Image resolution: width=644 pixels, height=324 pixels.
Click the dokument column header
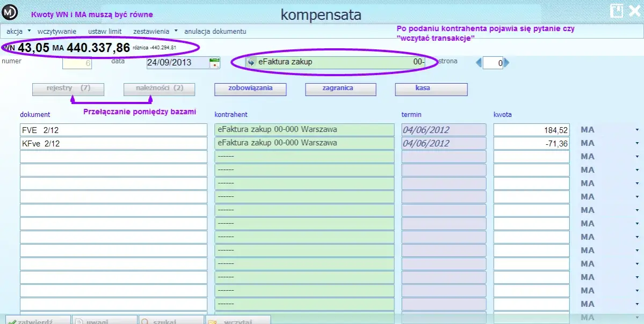35,115
